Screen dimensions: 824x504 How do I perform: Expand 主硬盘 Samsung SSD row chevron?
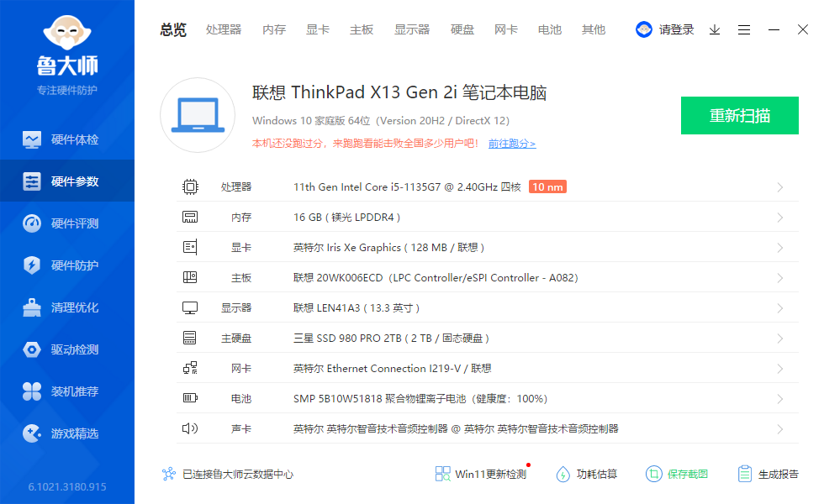click(x=780, y=338)
